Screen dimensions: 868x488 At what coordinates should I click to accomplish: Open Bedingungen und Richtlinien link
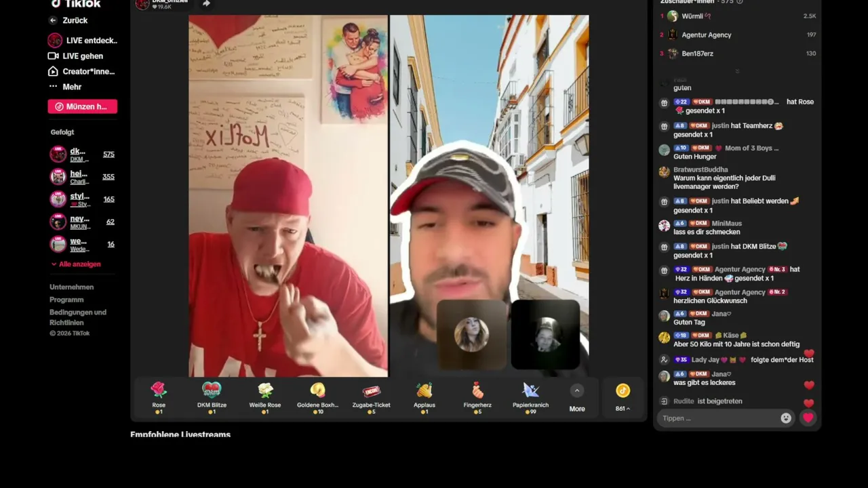pyautogui.click(x=78, y=317)
